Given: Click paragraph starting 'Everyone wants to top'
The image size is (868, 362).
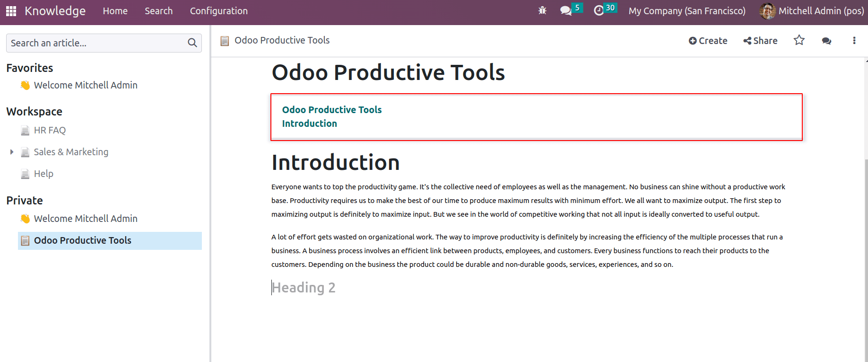Looking at the screenshot, I should tap(528, 201).
